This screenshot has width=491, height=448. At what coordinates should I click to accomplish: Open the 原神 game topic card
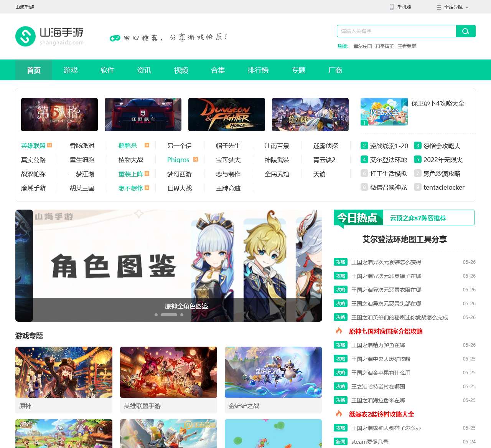64,380
